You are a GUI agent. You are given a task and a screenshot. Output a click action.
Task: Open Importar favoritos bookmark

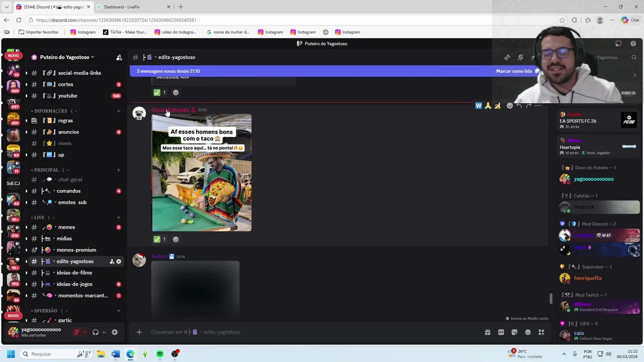[x=38, y=32]
